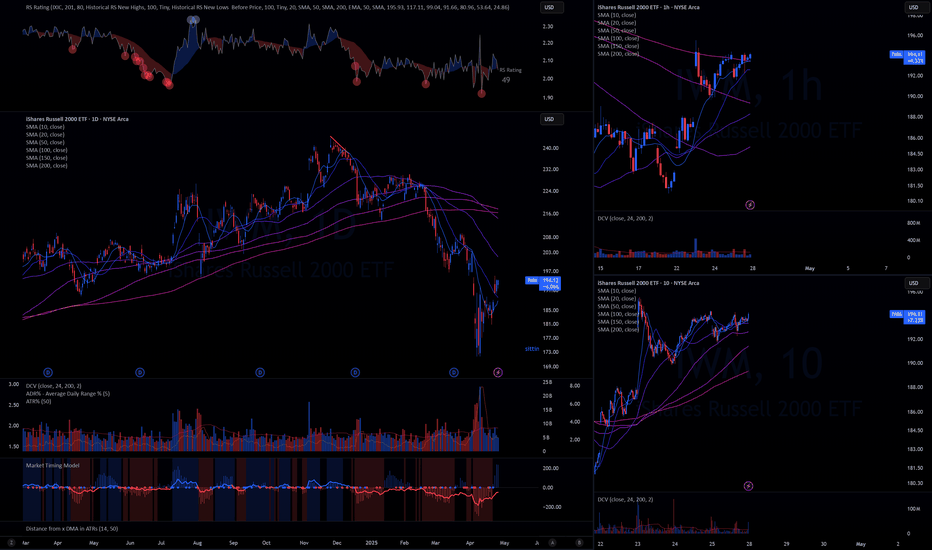Select 'Distance from x DMA in ATRs' legend
Viewport: 932px width, 550px height.
point(72,528)
